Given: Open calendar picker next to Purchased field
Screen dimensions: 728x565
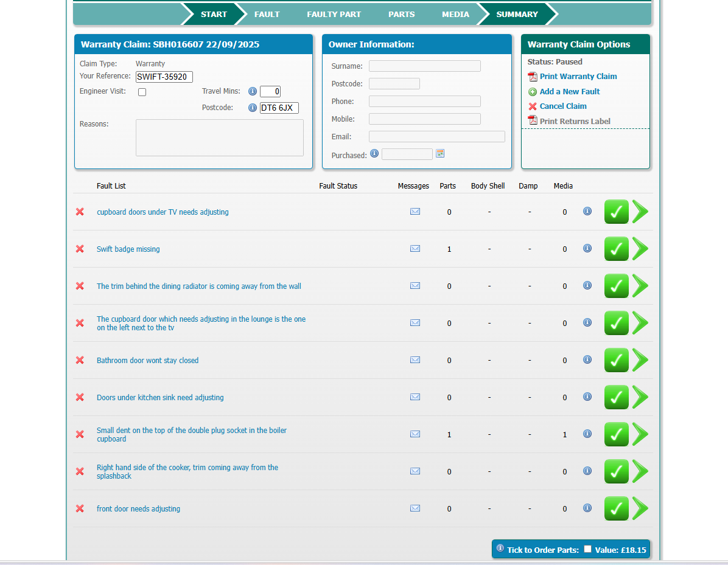Looking at the screenshot, I should tap(440, 154).
